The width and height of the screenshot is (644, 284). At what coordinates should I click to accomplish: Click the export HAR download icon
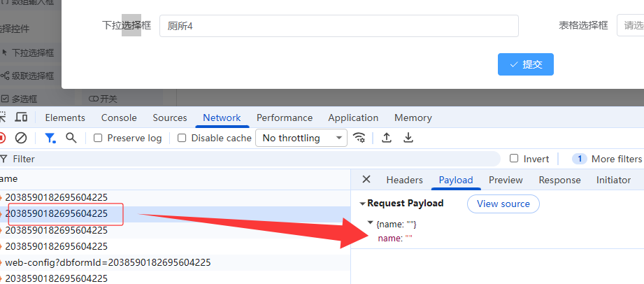[408, 138]
